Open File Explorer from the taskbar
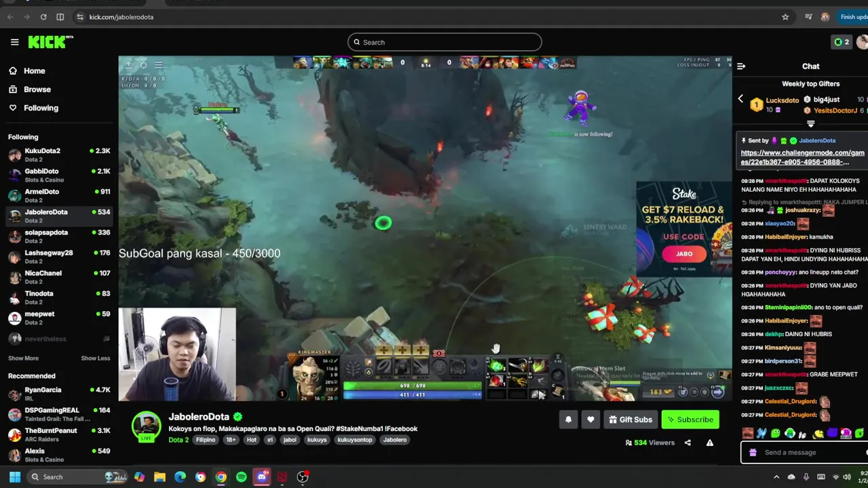Image resolution: width=868 pixels, height=488 pixels. pos(160,477)
